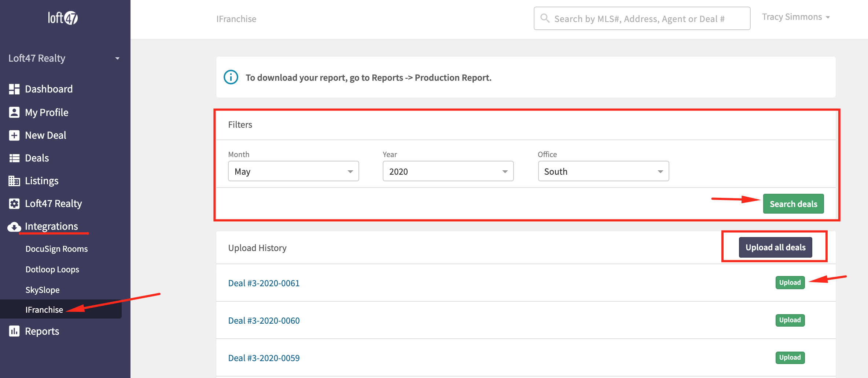Open the Deal #3-2020-0061 link
The image size is (868, 378).
click(x=264, y=283)
